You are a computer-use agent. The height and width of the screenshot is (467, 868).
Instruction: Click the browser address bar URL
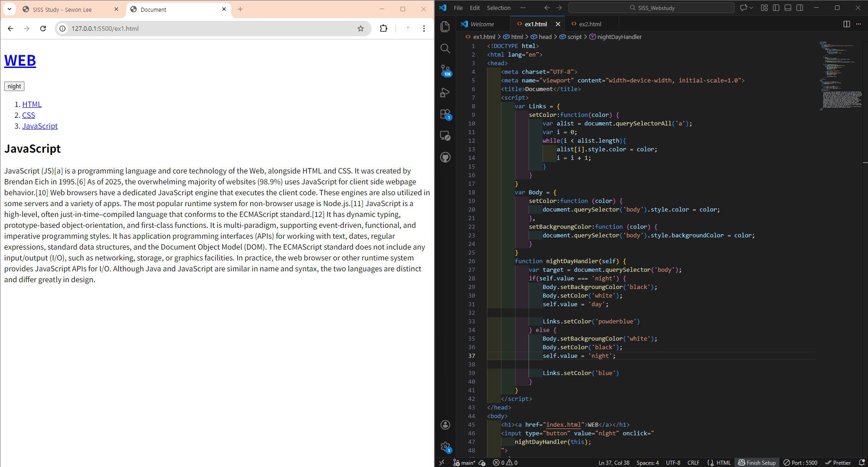pos(105,29)
